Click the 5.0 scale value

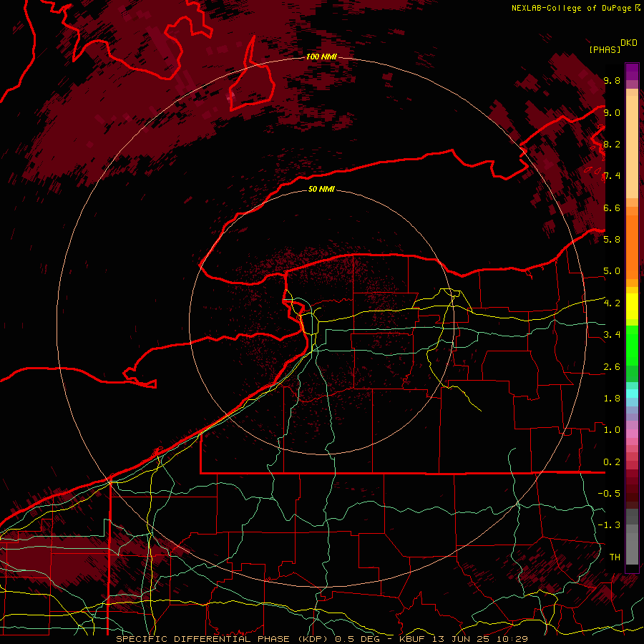(612, 271)
